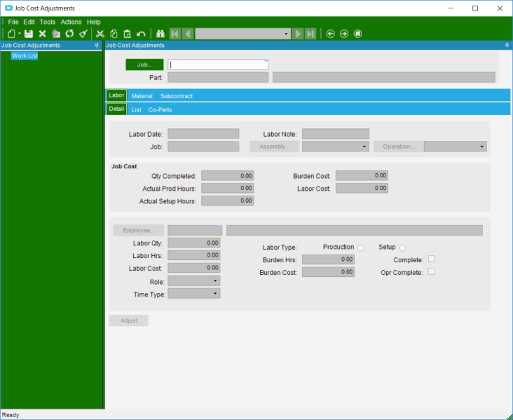Click the Labor Note field
Viewport: 513px width, 420px height.
pyautogui.click(x=336, y=133)
